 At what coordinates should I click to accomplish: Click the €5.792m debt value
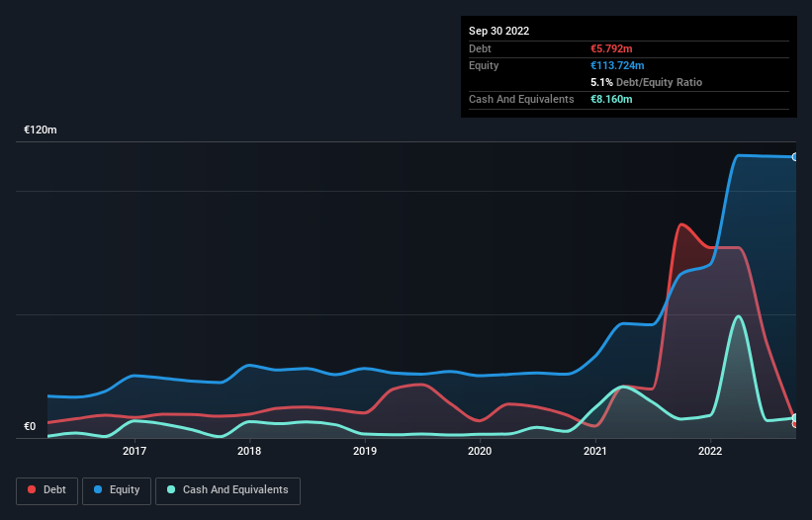[611, 48]
